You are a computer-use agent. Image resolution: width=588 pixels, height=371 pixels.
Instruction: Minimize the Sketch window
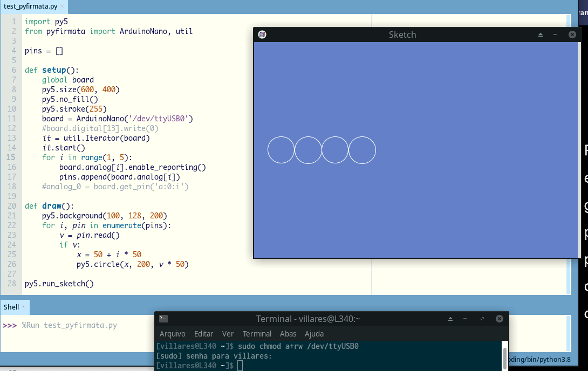point(555,35)
